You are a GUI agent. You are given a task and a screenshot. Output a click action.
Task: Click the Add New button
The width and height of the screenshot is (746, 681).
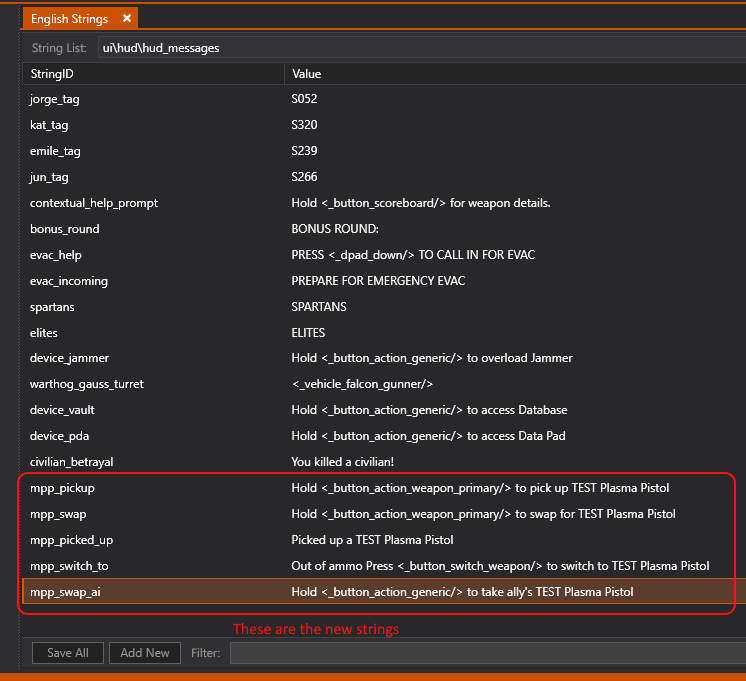(145, 653)
